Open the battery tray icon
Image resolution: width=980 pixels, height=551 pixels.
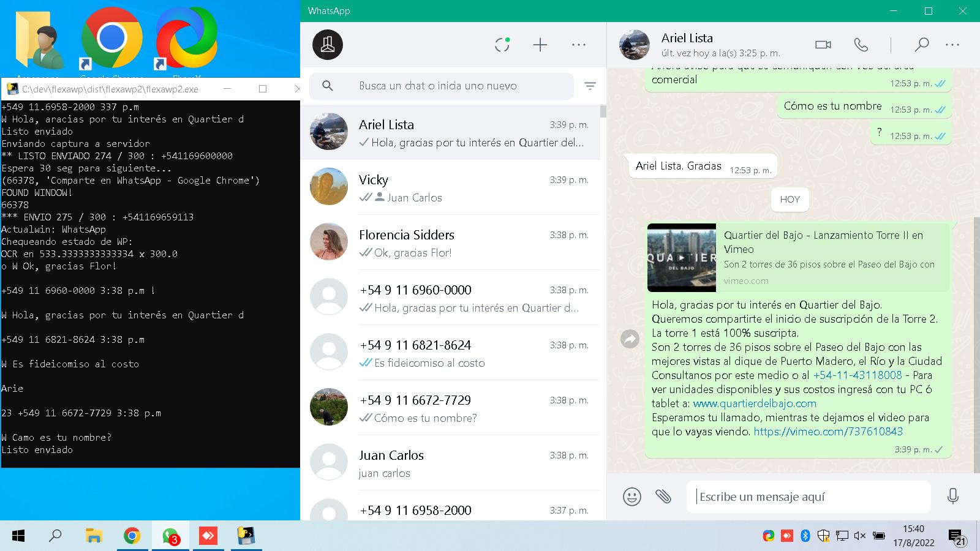879,536
